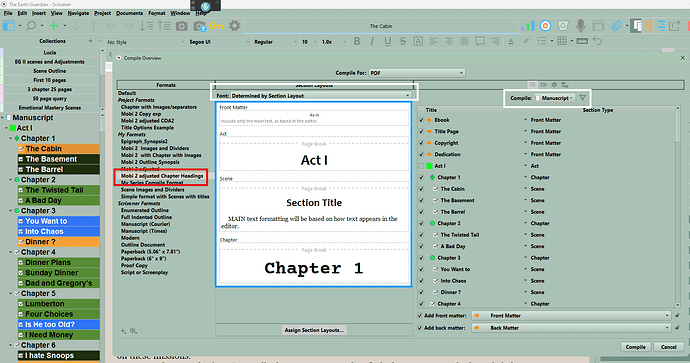Open the Compile For PDF dropdown
690x363 pixels.
click(x=417, y=73)
